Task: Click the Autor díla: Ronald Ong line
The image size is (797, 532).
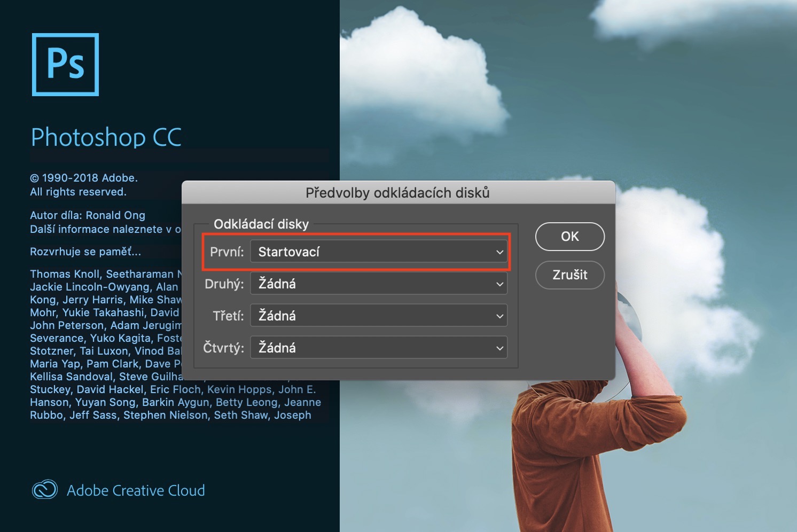Action: [88, 215]
